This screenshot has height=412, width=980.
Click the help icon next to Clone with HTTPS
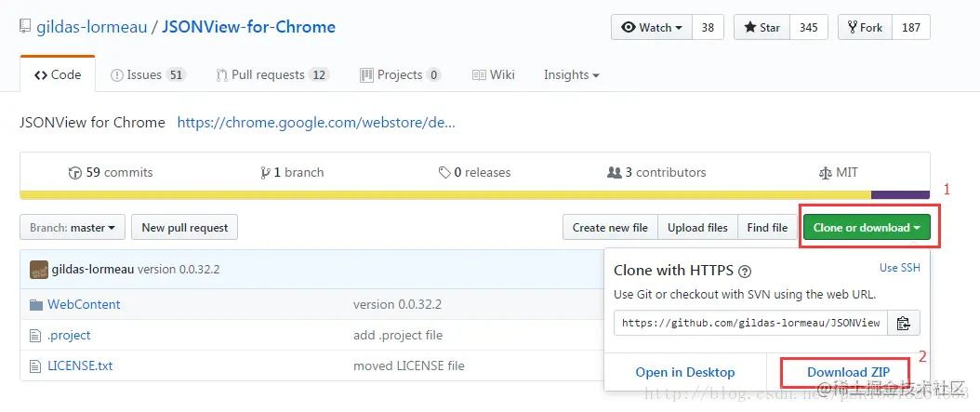point(744,272)
